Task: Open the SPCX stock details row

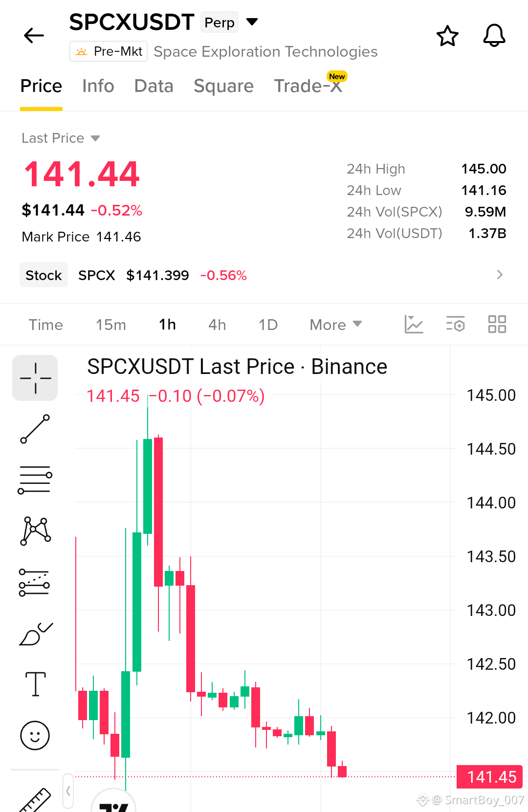Action: click(x=264, y=275)
